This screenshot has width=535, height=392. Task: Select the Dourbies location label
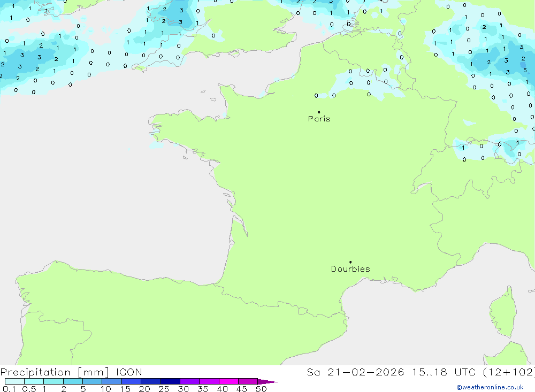(350, 269)
